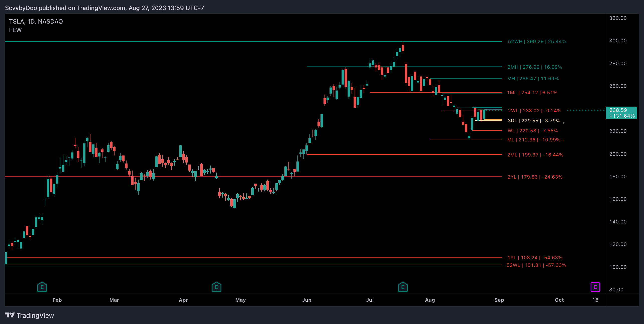Click the WL | 220.58 | -7.55% label
The width and height of the screenshot is (644, 324).
click(x=533, y=131)
